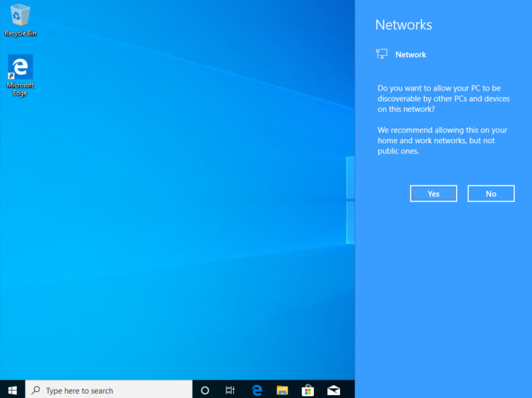Viewport: 532px width, 398px height.
Task: Open File Explorer from the taskbar
Action: click(x=282, y=390)
